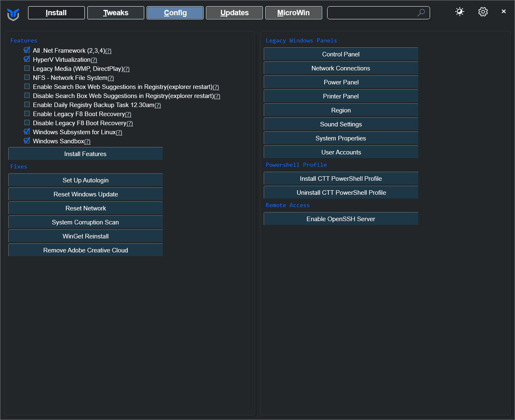Screen dimensions: 515x420
Task: Open help (?) for NFS Network File System
Action: point(111,78)
